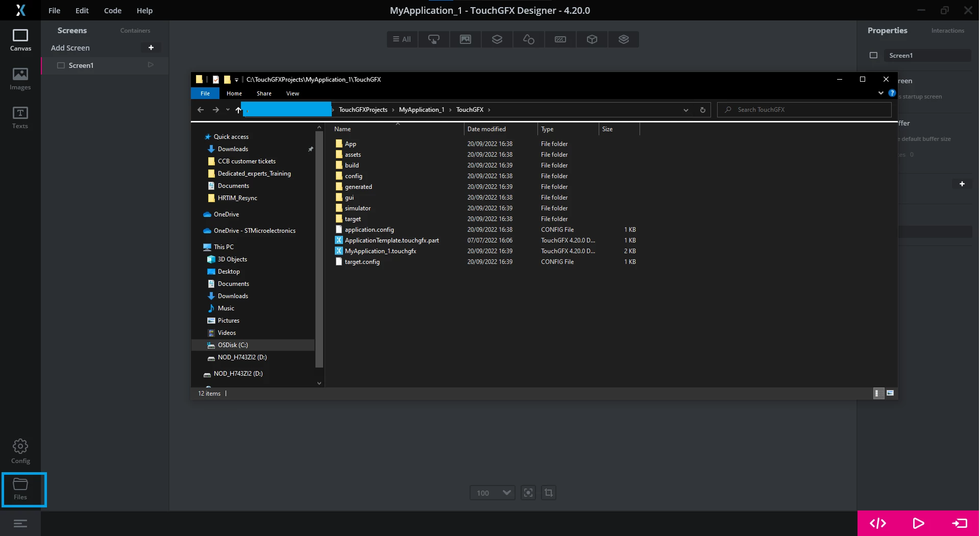Open TouchGFX File menu
The image size is (980, 536).
click(54, 10)
